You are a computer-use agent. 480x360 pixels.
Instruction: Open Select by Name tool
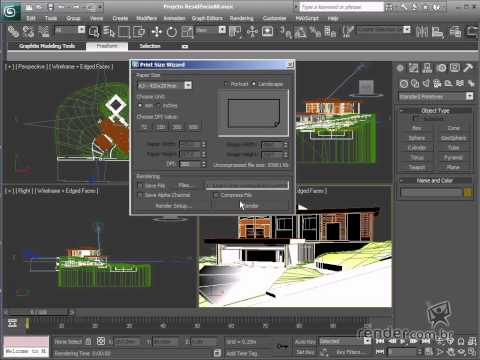click(109, 32)
